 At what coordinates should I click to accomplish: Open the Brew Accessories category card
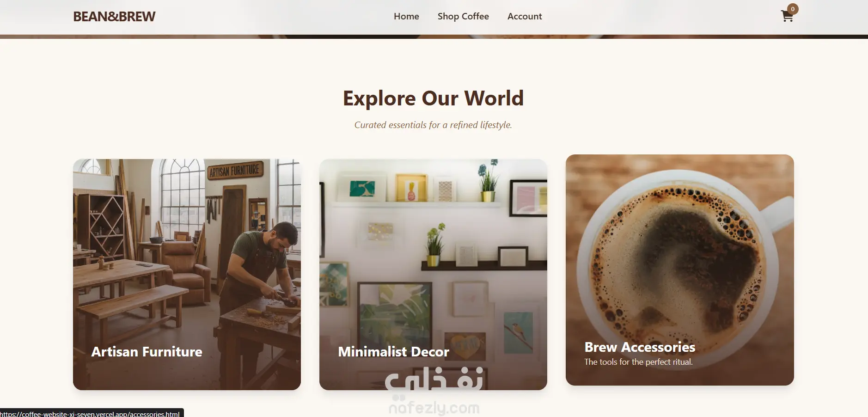679,270
